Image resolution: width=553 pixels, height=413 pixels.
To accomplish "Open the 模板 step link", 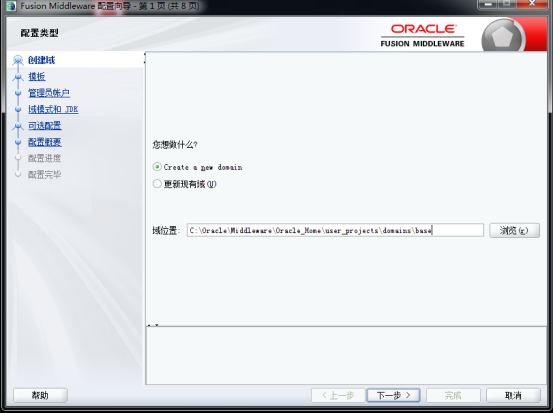I will click(37, 77).
